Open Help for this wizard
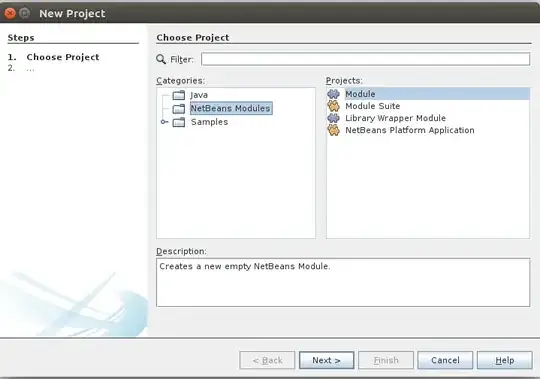 505,360
